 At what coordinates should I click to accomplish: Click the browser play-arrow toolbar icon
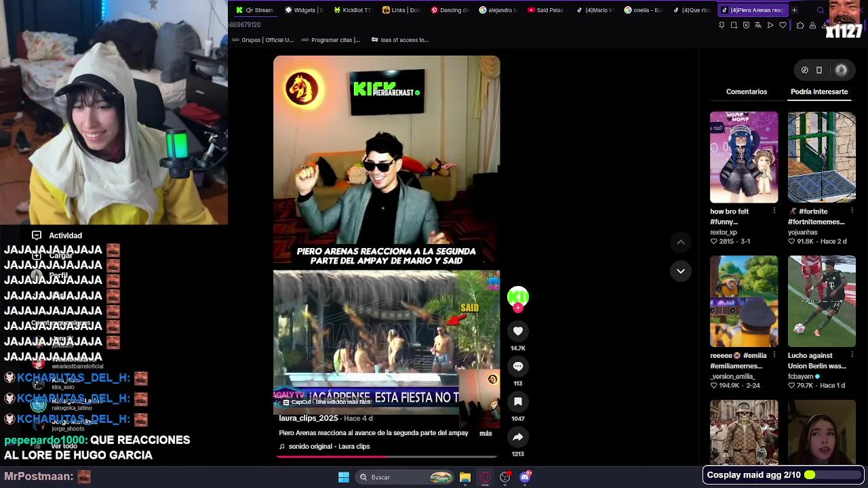pyautogui.click(x=770, y=25)
